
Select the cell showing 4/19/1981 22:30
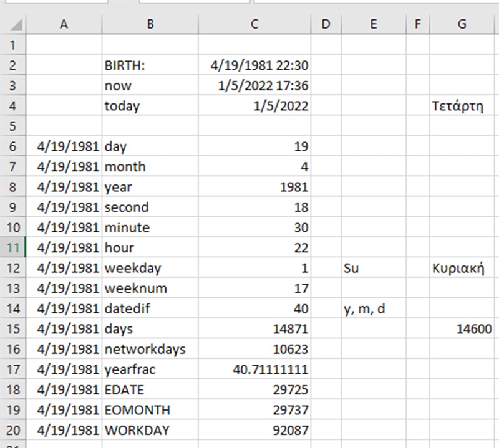tap(254, 65)
